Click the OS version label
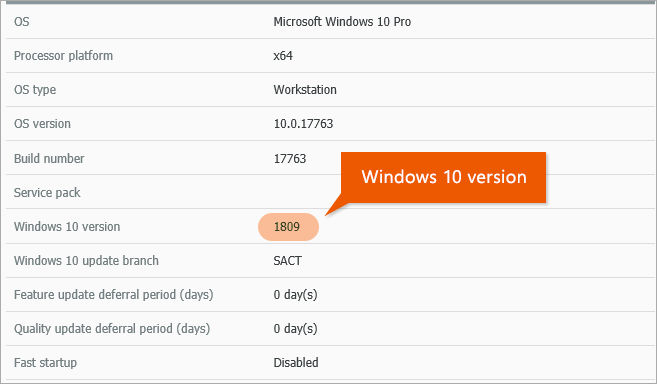657x384 pixels. coord(42,124)
